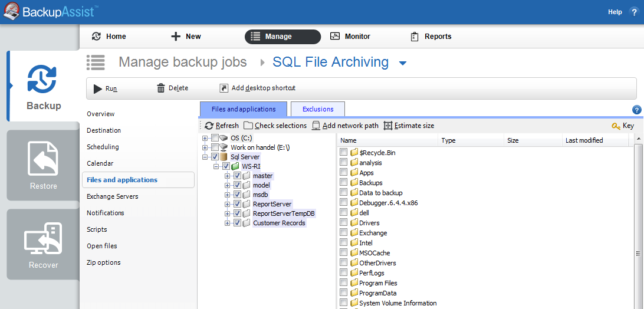The image size is (644, 309).
Task: Click the Program Files folder icon
Action: [x=354, y=282]
